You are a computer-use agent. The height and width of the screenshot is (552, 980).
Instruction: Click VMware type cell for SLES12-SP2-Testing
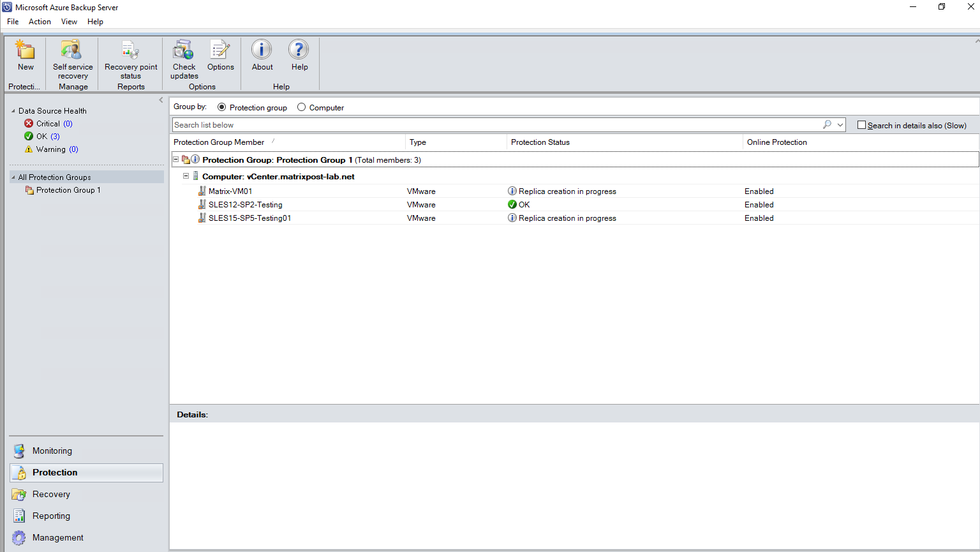tap(421, 205)
